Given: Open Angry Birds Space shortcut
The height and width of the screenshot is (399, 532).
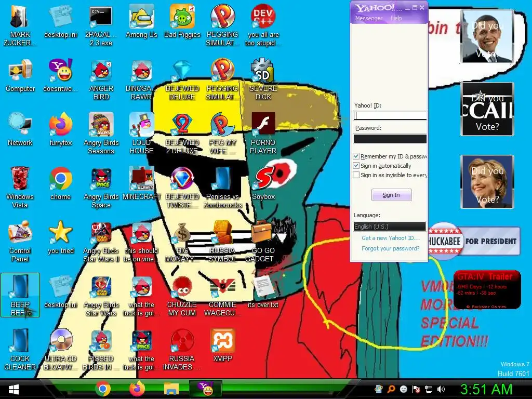Looking at the screenshot, I should [101, 187].
